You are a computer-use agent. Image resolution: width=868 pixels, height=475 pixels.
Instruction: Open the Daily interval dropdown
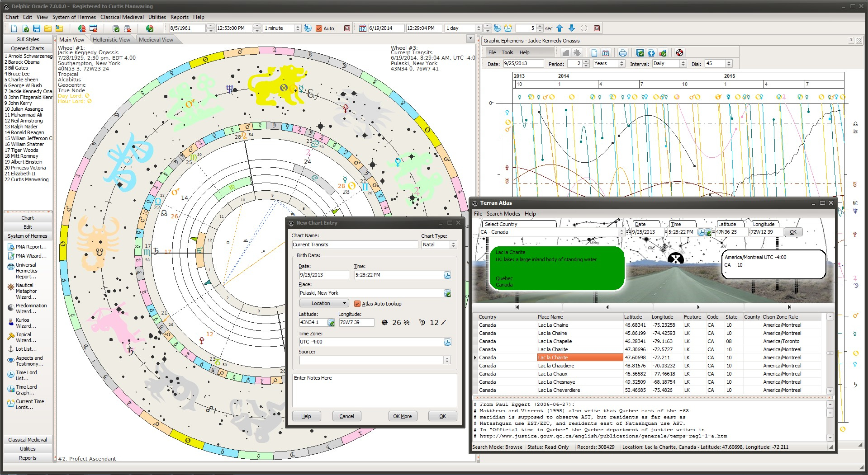[683, 64]
